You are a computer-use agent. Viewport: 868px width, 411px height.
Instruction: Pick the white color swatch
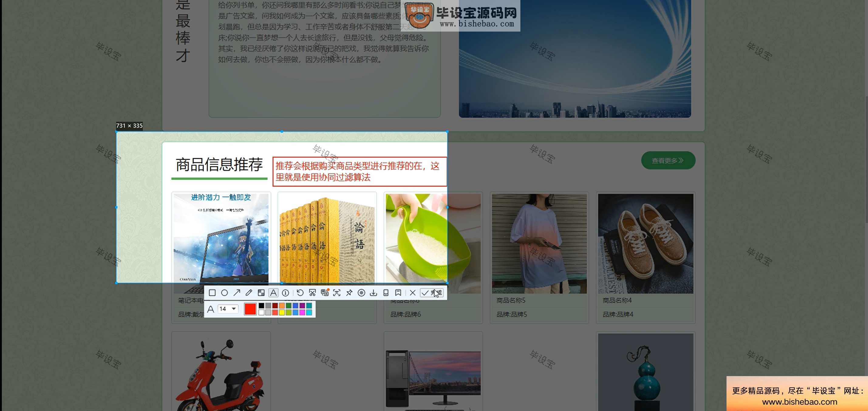261,312
